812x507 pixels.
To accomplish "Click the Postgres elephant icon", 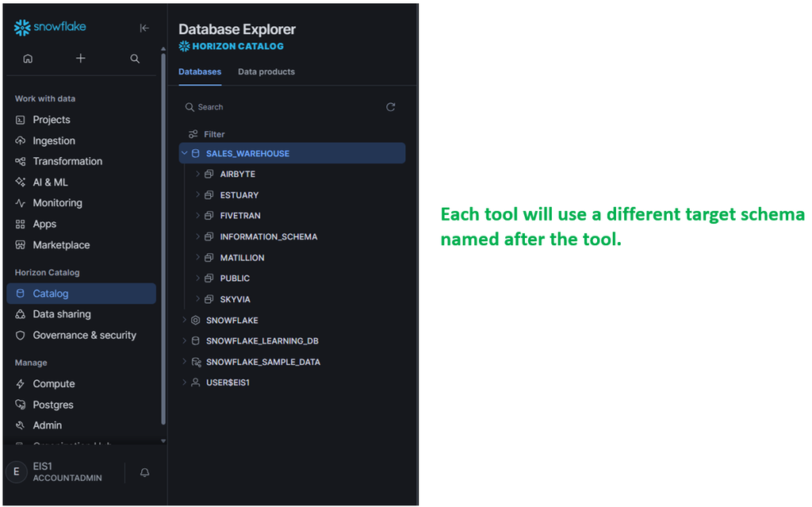I will 20,405.
